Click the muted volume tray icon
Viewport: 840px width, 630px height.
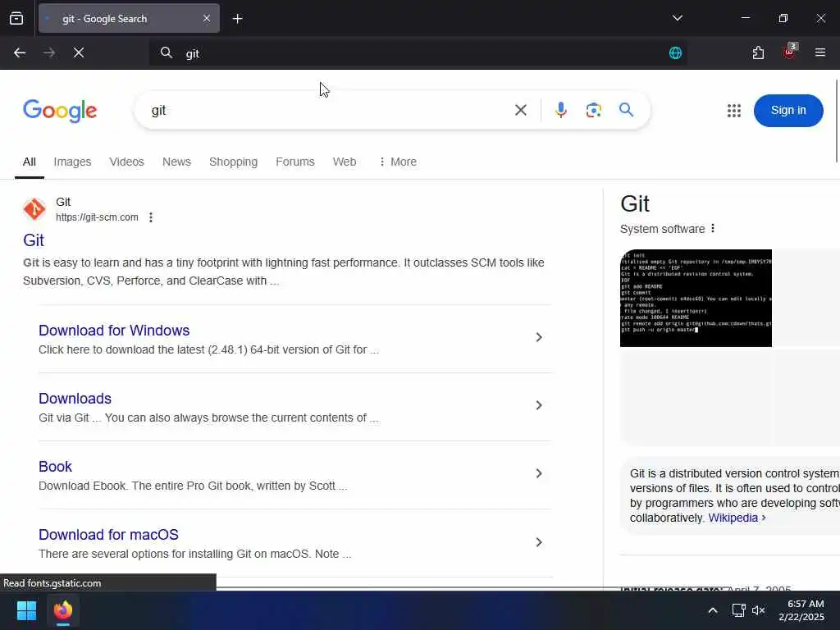pos(758,610)
